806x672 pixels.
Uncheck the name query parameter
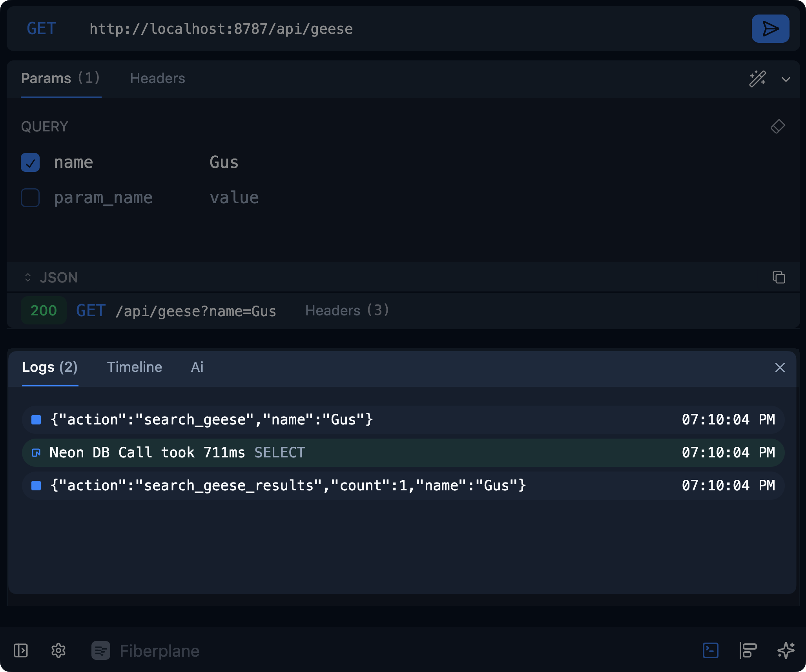coord(30,162)
